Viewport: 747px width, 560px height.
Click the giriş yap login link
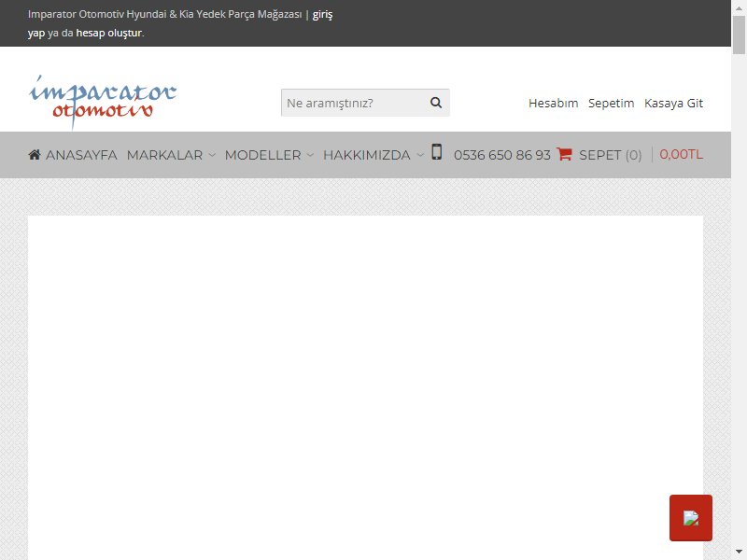pos(322,14)
